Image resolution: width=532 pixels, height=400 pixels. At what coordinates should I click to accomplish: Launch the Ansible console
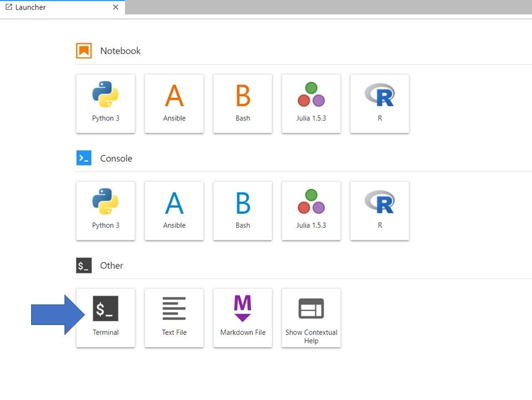click(174, 211)
